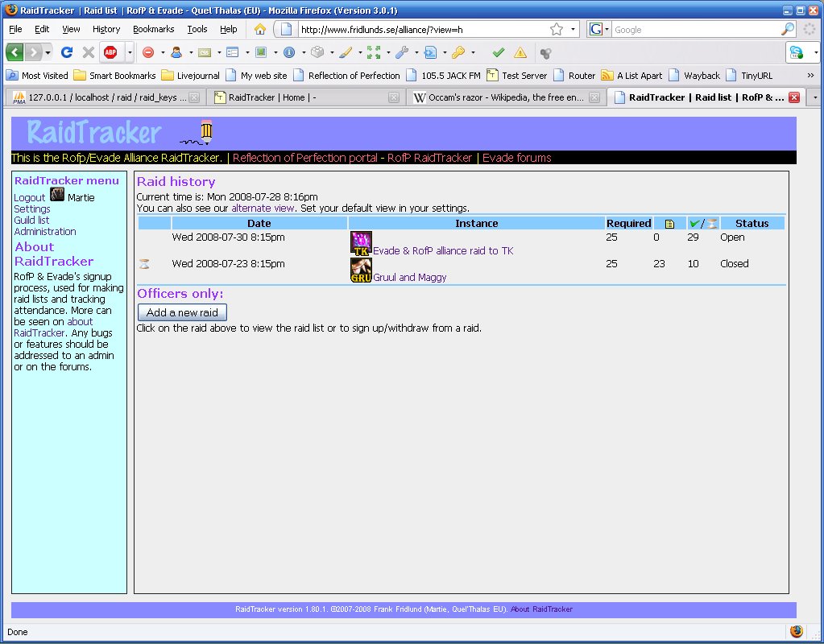Open the list all tabs dropdown arrow

click(x=814, y=97)
